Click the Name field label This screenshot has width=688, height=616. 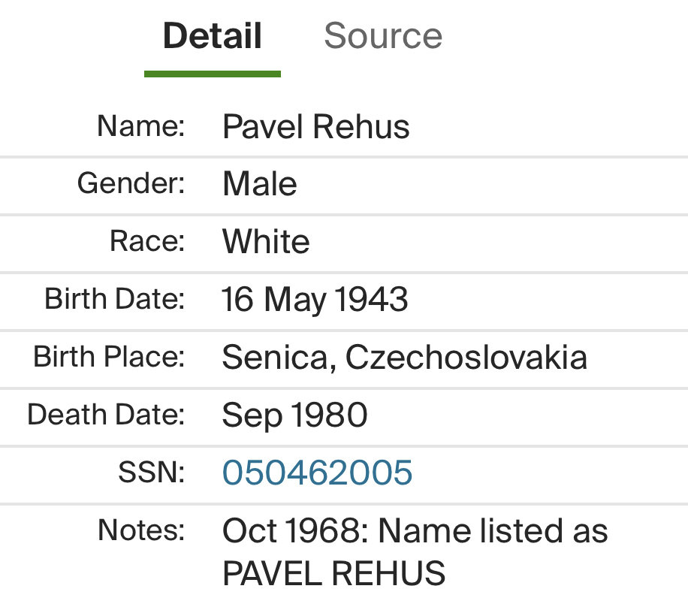[140, 125]
